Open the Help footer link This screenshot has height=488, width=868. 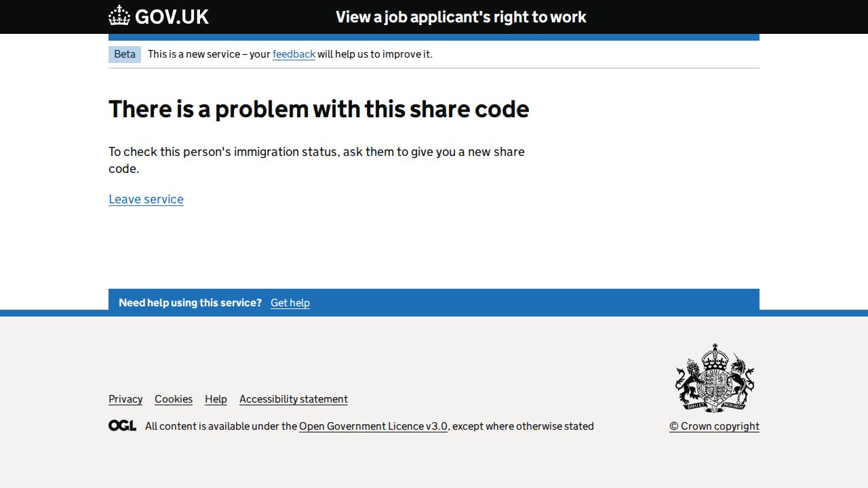pyautogui.click(x=216, y=399)
